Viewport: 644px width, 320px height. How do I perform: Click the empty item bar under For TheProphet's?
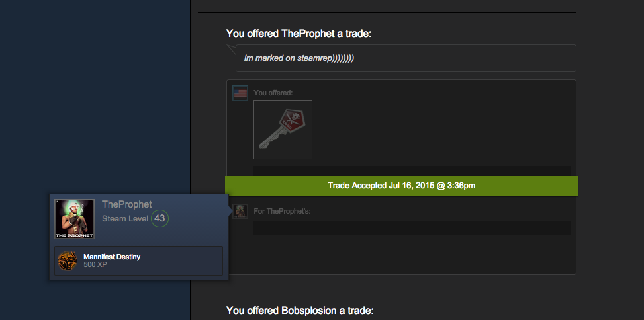click(412, 228)
